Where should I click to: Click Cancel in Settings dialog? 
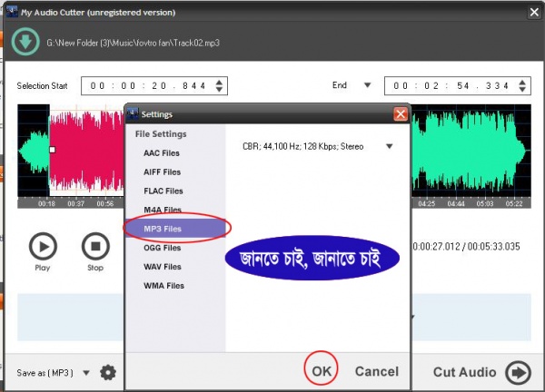pyautogui.click(x=377, y=371)
